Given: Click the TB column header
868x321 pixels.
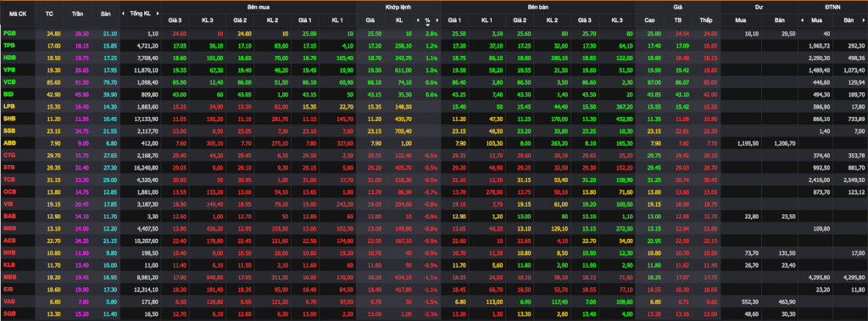Looking at the screenshot, I should pyautogui.click(x=678, y=20).
